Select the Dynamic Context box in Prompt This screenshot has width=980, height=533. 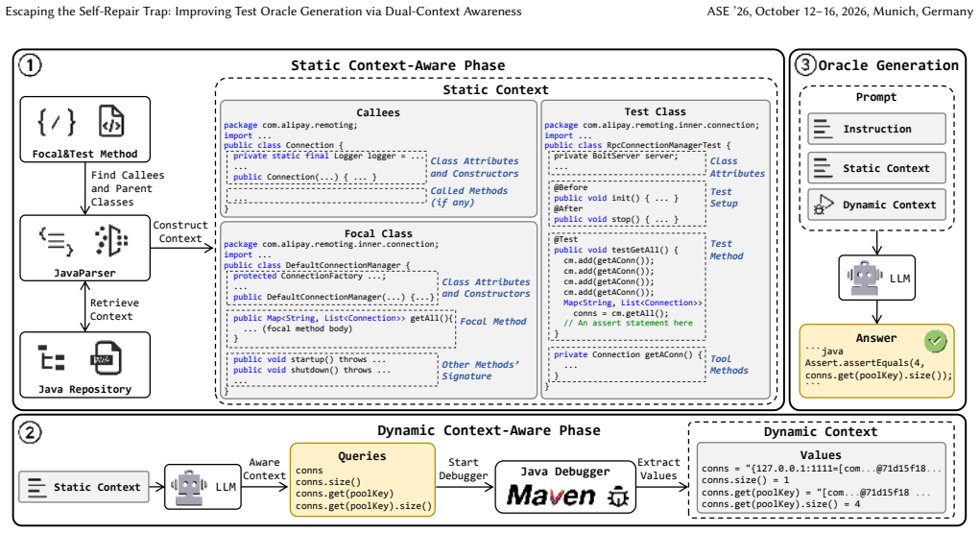876,205
